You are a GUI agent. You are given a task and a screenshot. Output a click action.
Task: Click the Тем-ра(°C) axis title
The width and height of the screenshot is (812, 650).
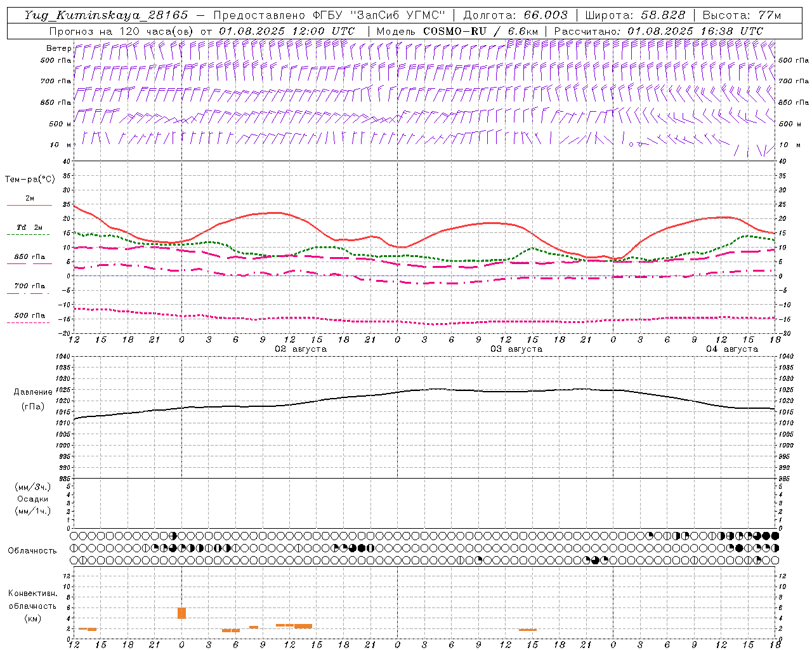(30, 180)
